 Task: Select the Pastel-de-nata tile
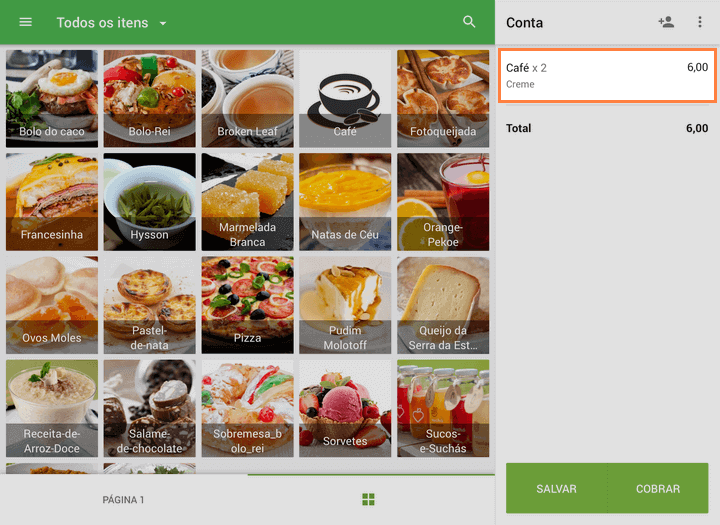149,305
